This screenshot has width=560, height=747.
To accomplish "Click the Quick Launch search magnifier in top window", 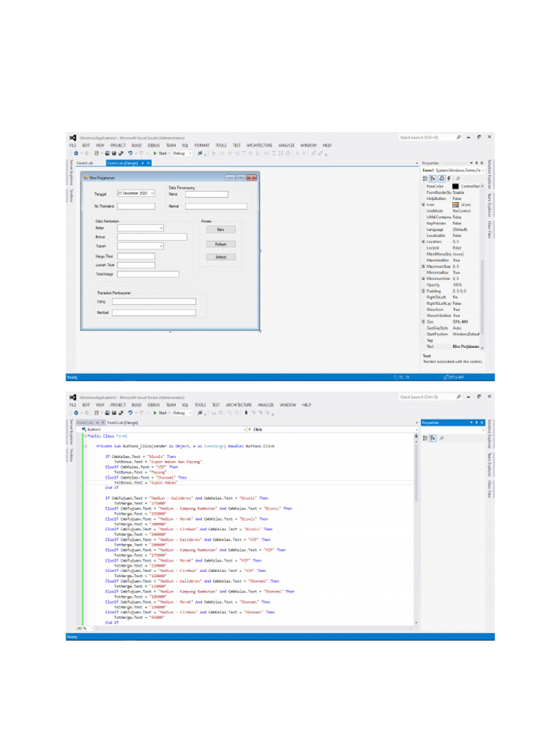I will click(x=459, y=137).
